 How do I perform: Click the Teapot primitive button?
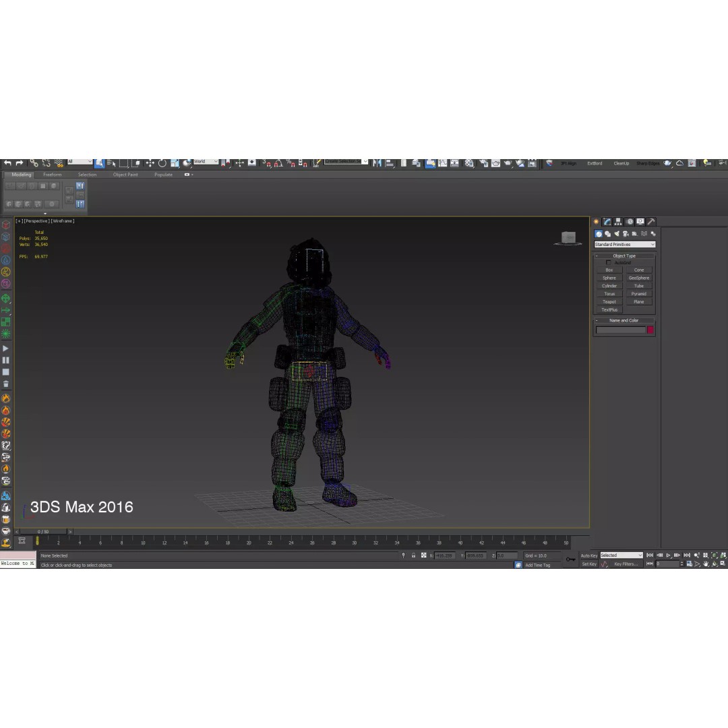pyautogui.click(x=609, y=301)
